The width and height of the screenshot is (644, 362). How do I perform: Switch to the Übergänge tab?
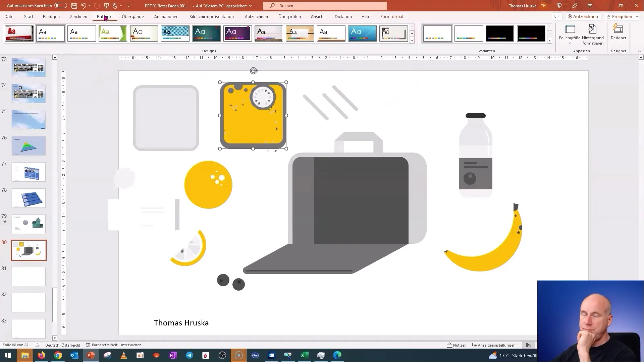pos(133,16)
